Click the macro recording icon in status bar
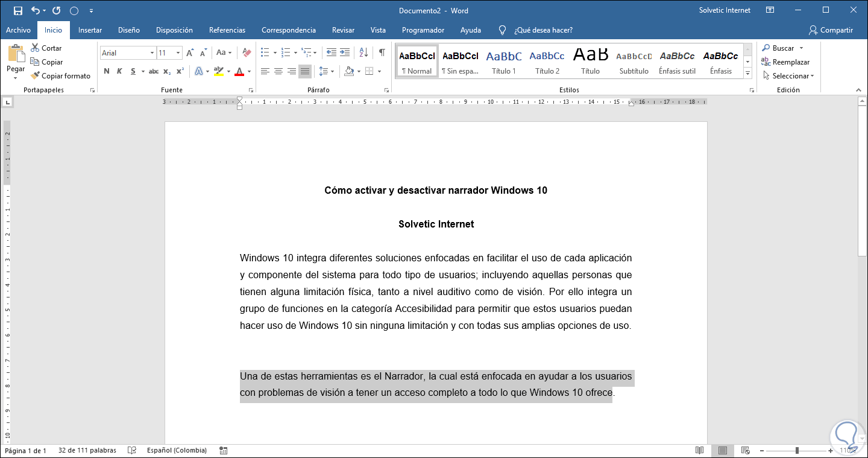This screenshot has height=458, width=868. tap(224, 450)
